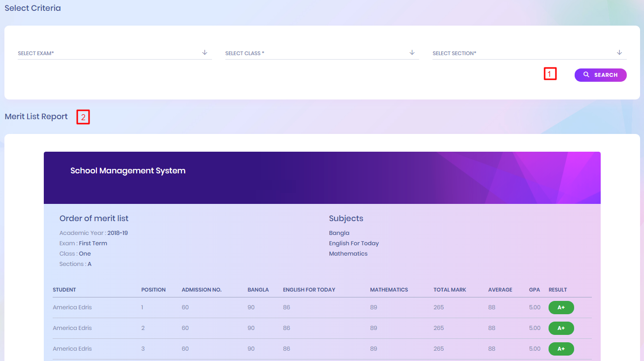
Task: Click the down arrow in Select Exam field
Action: tap(205, 53)
